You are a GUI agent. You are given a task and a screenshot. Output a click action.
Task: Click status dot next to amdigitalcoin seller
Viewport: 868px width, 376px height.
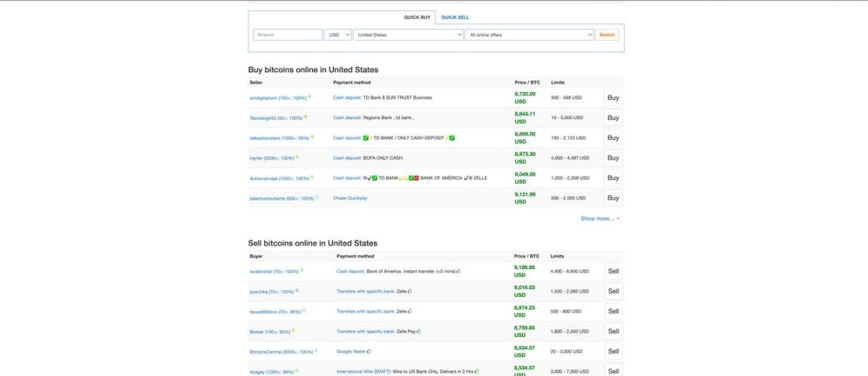tap(309, 96)
